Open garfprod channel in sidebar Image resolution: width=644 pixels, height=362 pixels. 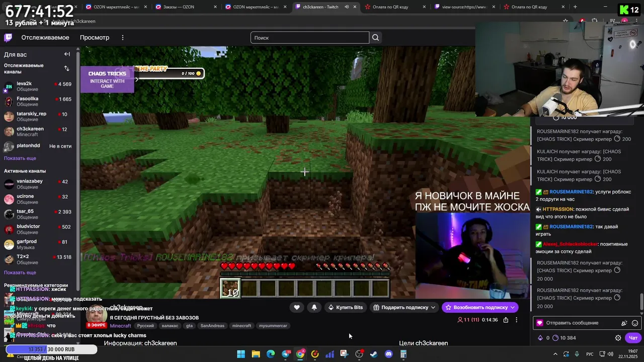pyautogui.click(x=38, y=244)
